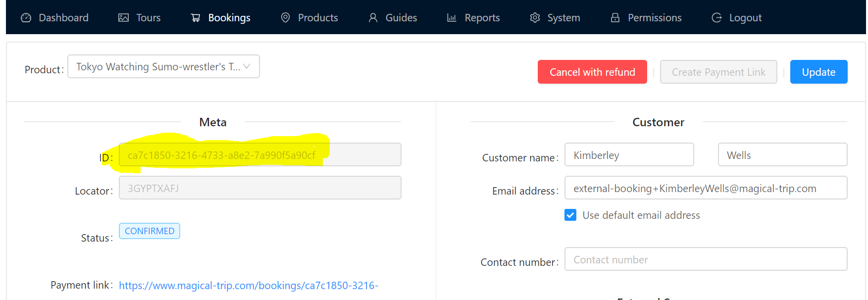Click the Tours picture icon
The height and width of the screenshot is (300, 868).
pos(123,18)
